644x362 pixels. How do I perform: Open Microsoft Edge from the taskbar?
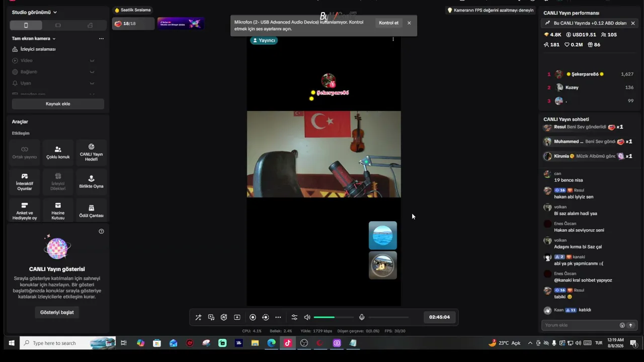[x=271, y=343]
